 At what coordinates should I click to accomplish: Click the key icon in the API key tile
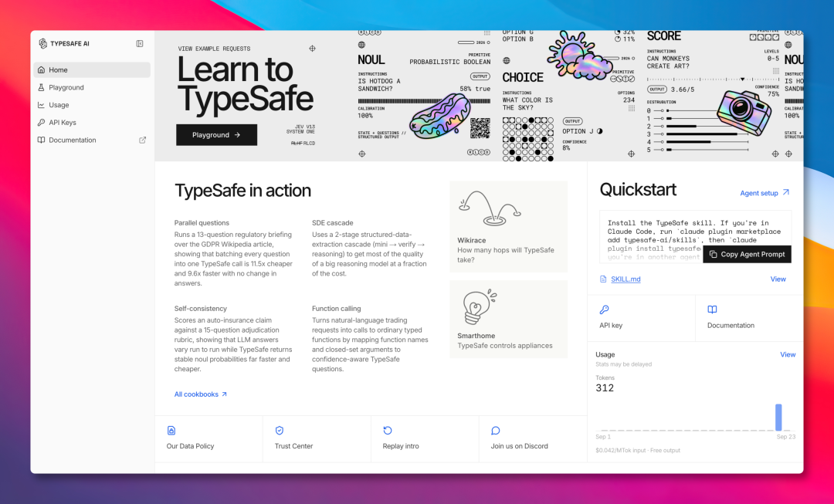[604, 310]
